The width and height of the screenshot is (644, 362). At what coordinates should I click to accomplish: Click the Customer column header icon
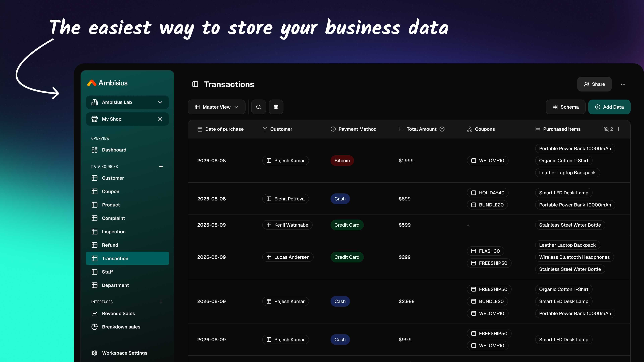click(265, 129)
